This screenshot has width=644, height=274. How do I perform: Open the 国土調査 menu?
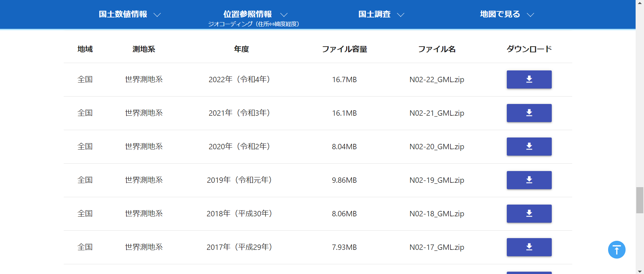point(374,14)
